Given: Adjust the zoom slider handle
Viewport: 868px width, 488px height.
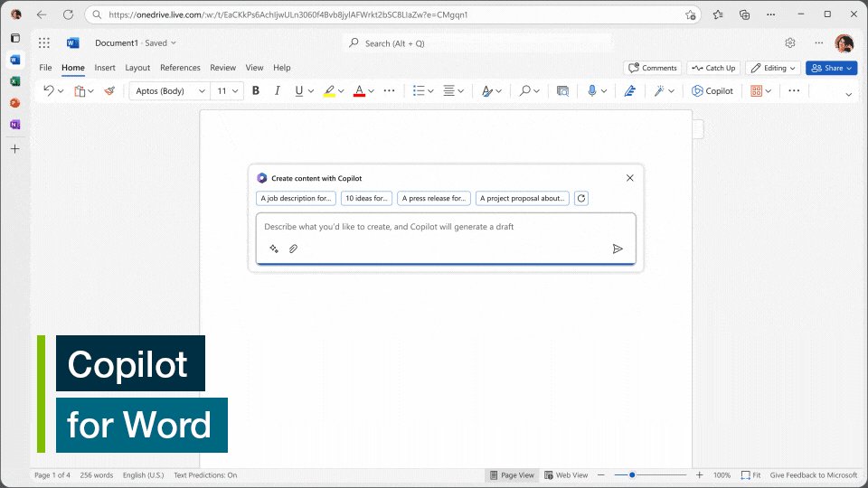Looking at the screenshot, I should tap(632, 474).
